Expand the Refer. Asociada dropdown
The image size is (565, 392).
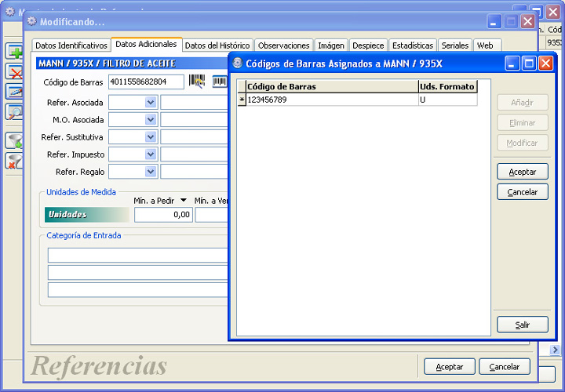[151, 102]
